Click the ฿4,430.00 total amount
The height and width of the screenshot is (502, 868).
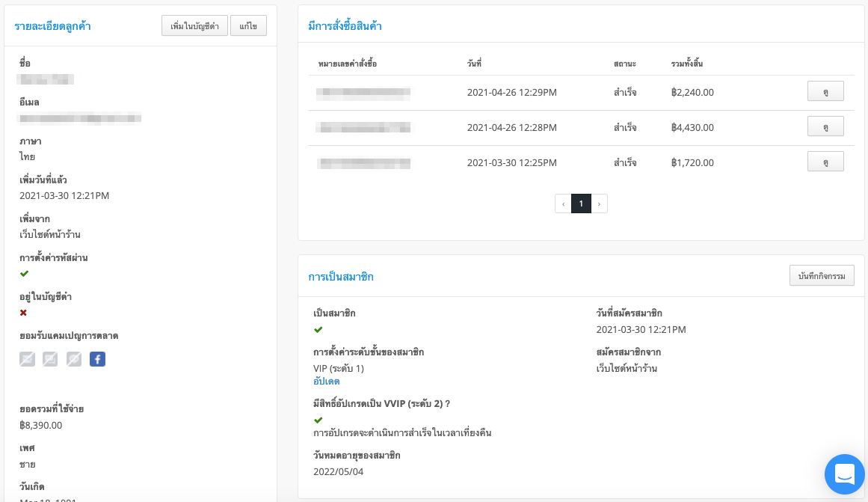click(692, 127)
